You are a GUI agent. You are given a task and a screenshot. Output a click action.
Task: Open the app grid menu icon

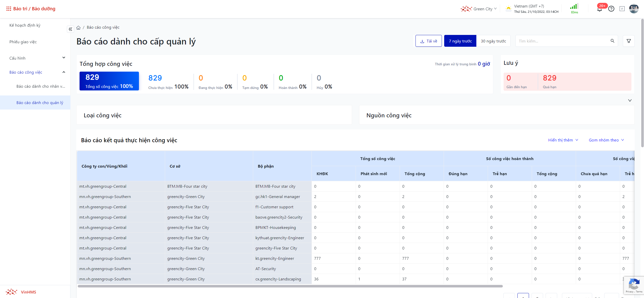click(9, 9)
